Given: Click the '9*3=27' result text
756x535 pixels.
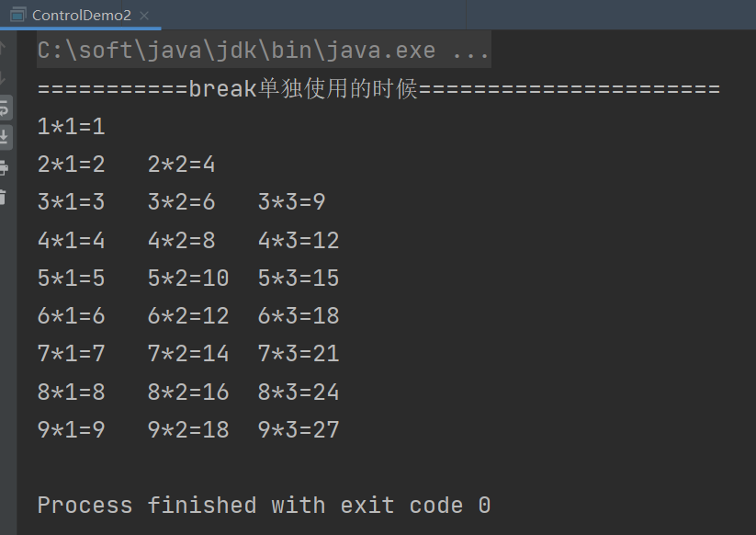Looking at the screenshot, I should (299, 428).
